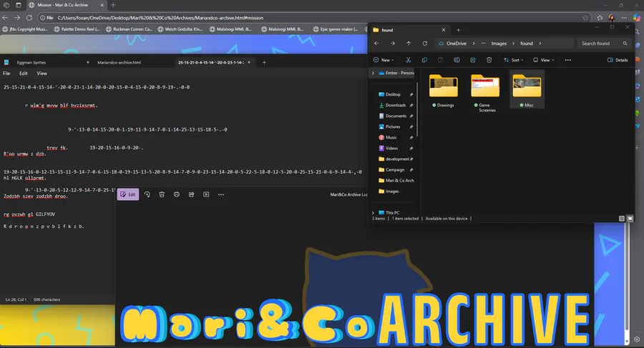The width and height of the screenshot is (644, 348).
Task: Open the New dropdown in File Explorer
Action: click(384, 60)
